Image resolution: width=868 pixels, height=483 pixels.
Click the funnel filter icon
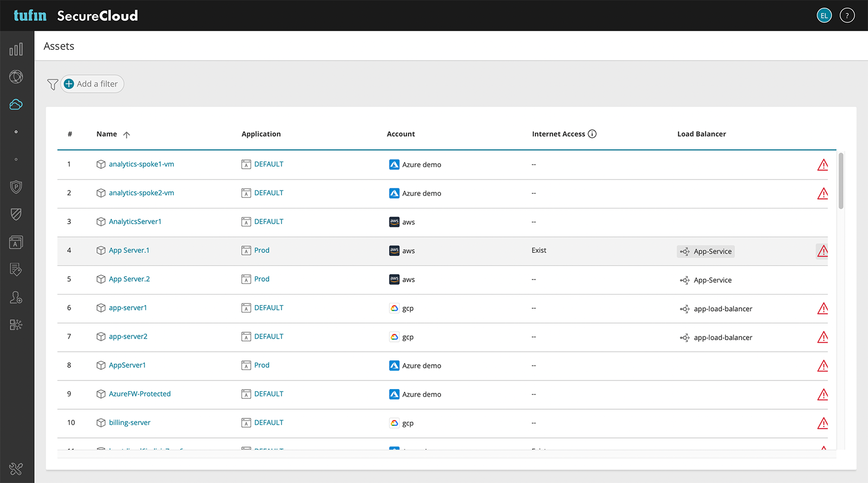pos(53,85)
